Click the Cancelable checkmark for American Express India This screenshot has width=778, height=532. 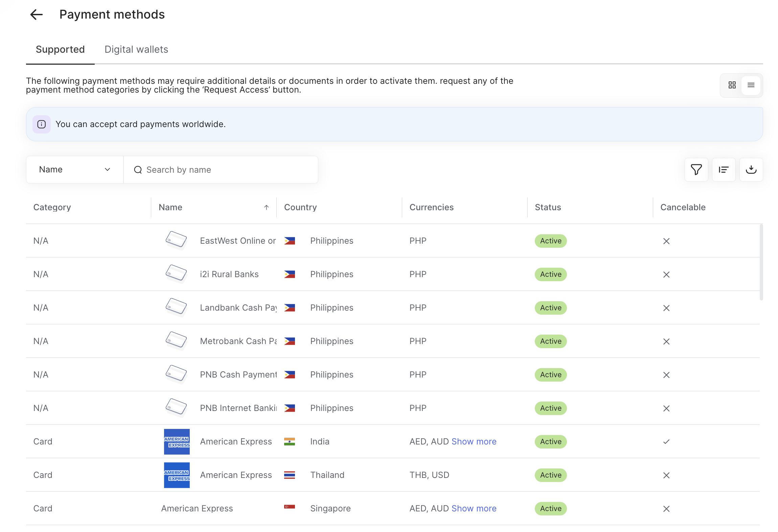click(666, 442)
